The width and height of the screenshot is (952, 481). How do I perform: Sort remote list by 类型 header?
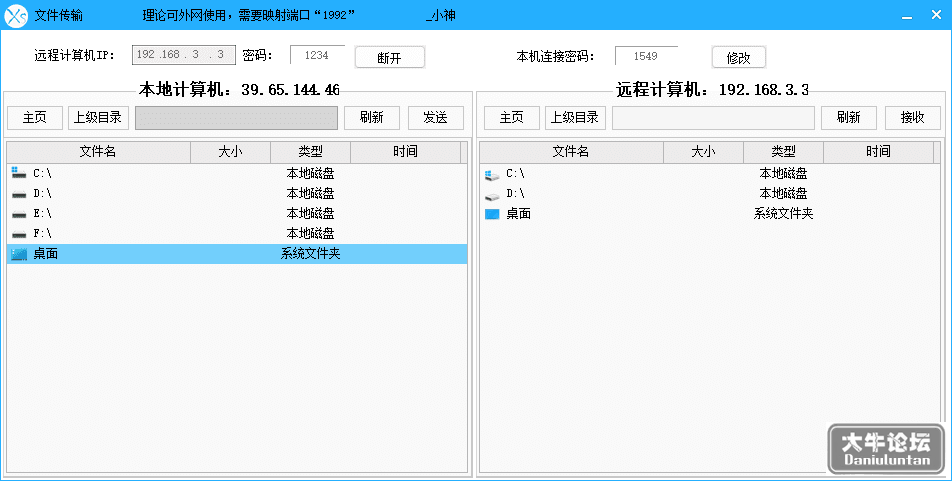coord(783,152)
